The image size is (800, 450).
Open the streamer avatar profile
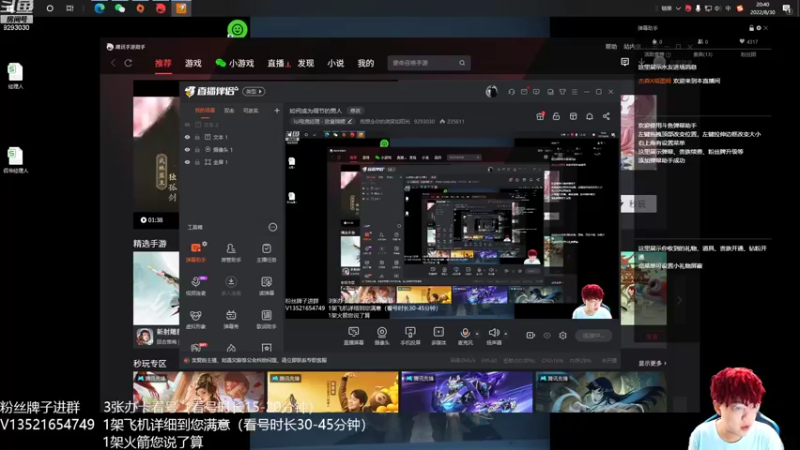click(491, 91)
